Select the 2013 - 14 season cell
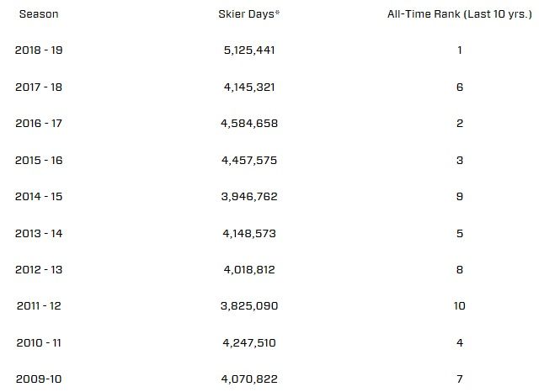544x392 pixels. [39, 233]
